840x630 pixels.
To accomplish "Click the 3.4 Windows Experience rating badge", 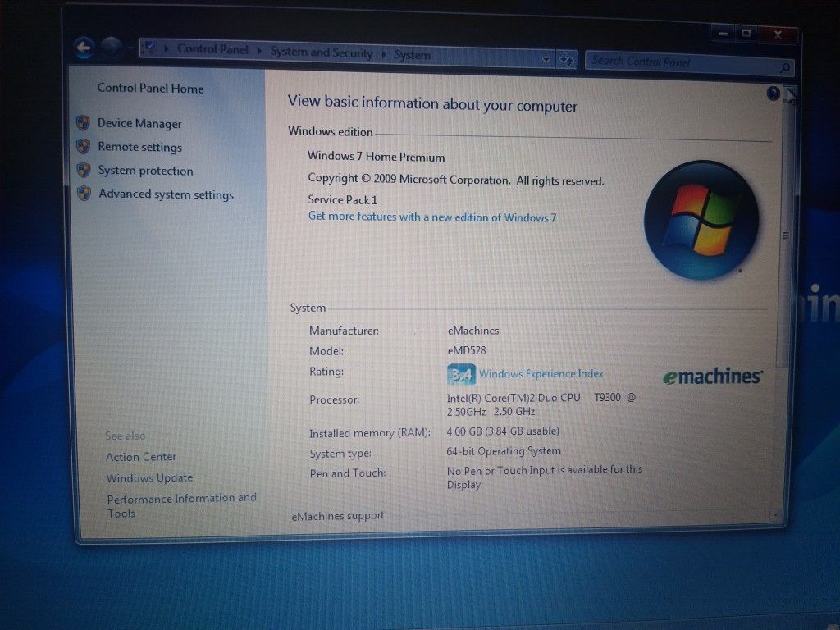I will point(461,374).
